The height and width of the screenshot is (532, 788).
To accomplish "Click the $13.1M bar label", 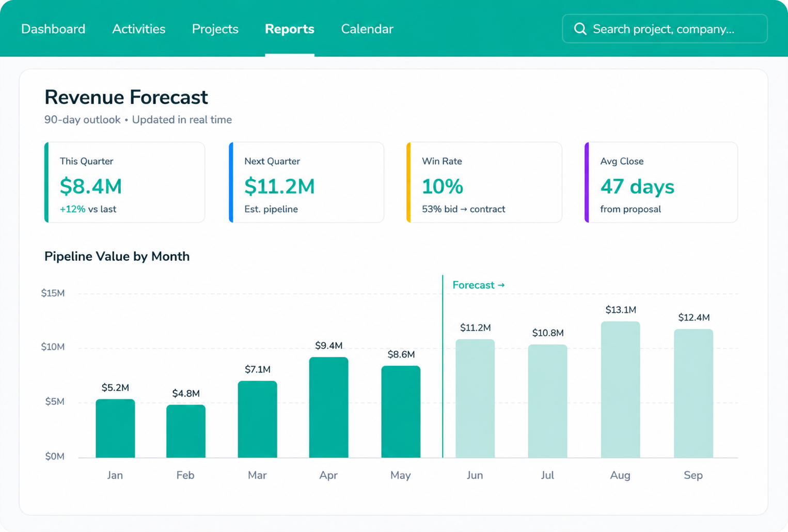I will point(620,310).
